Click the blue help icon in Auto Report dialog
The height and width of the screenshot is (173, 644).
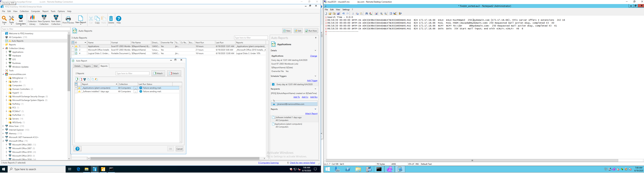[77, 149]
